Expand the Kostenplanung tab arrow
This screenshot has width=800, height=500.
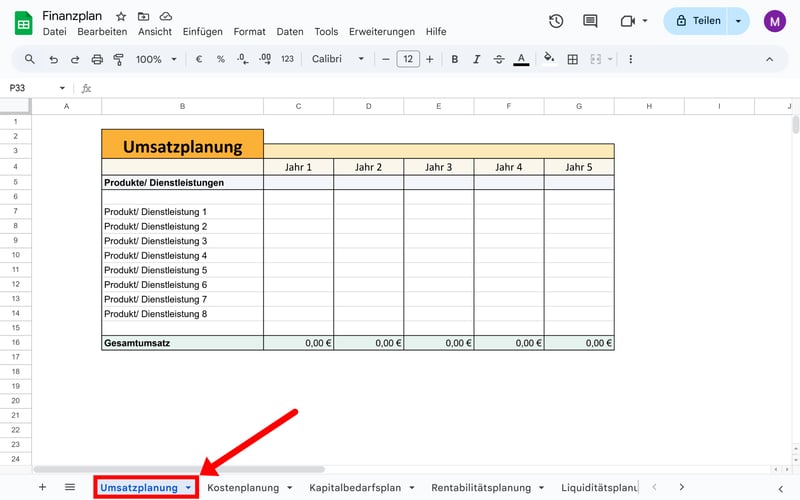click(x=290, y=488)
